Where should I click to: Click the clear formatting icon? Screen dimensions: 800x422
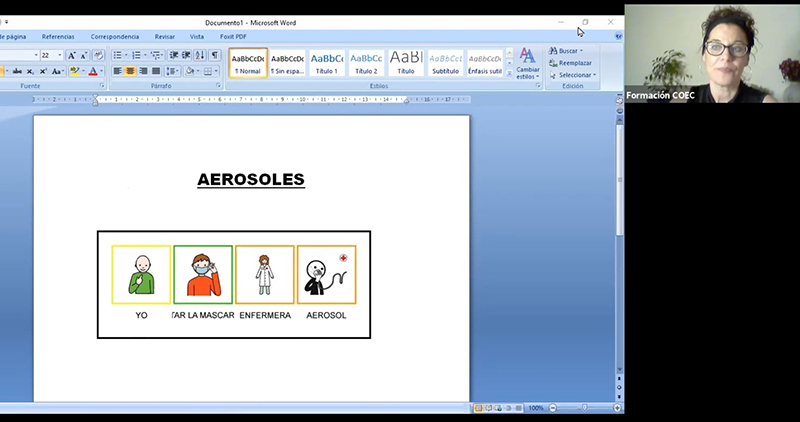coord(98,55)
